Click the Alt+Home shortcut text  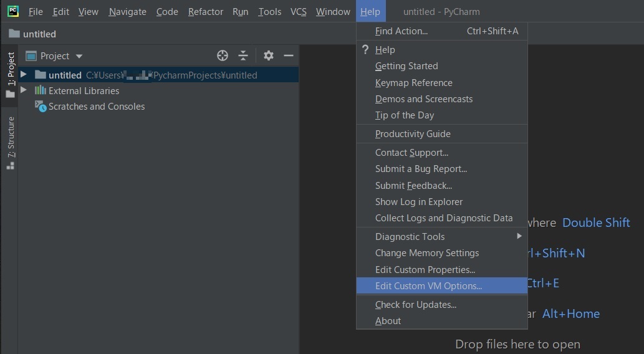point(571,313)
